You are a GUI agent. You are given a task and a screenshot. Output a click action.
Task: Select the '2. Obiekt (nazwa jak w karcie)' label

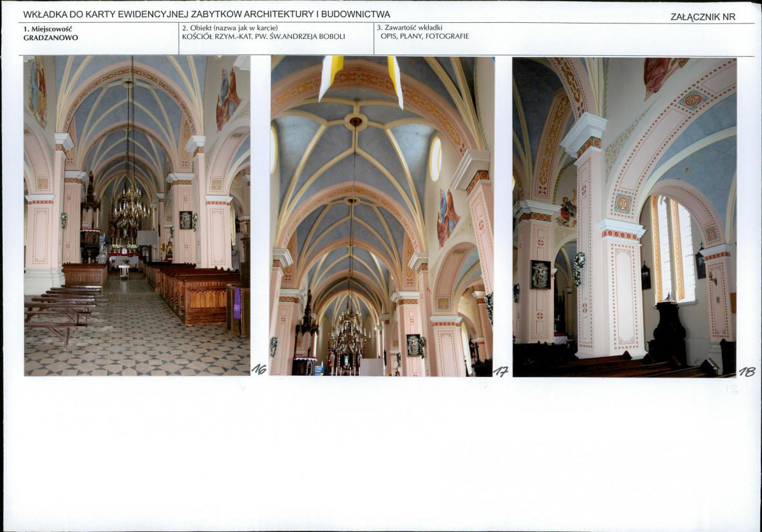(230, 28)
